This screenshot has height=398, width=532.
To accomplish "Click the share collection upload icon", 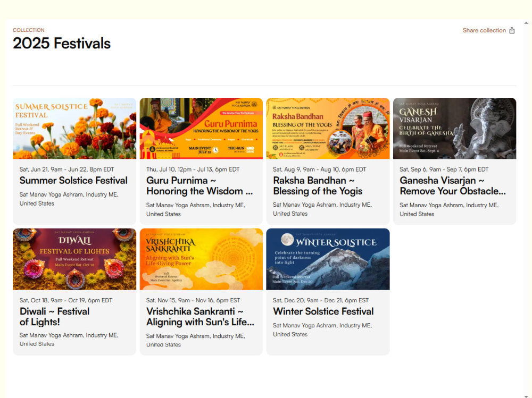I will [512, 30].
